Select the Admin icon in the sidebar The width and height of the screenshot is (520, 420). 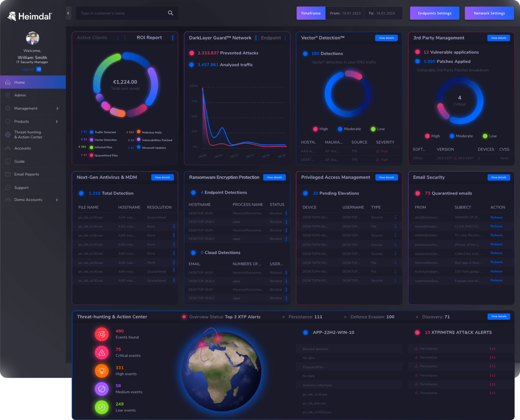pos(7,95)
